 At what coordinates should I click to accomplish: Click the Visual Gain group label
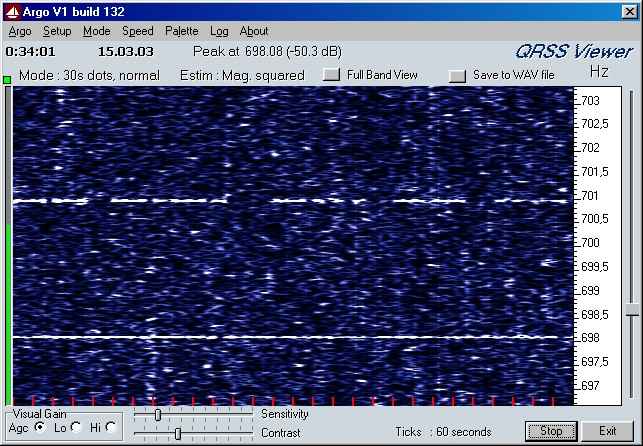(x=39, y=414)
